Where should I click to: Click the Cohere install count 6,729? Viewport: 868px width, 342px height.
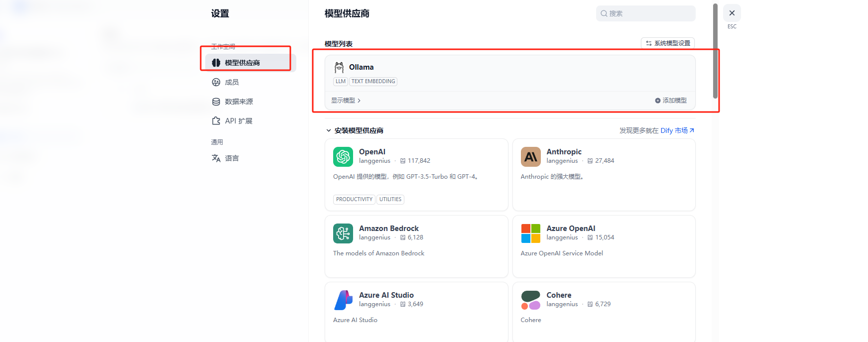[603, 304]
